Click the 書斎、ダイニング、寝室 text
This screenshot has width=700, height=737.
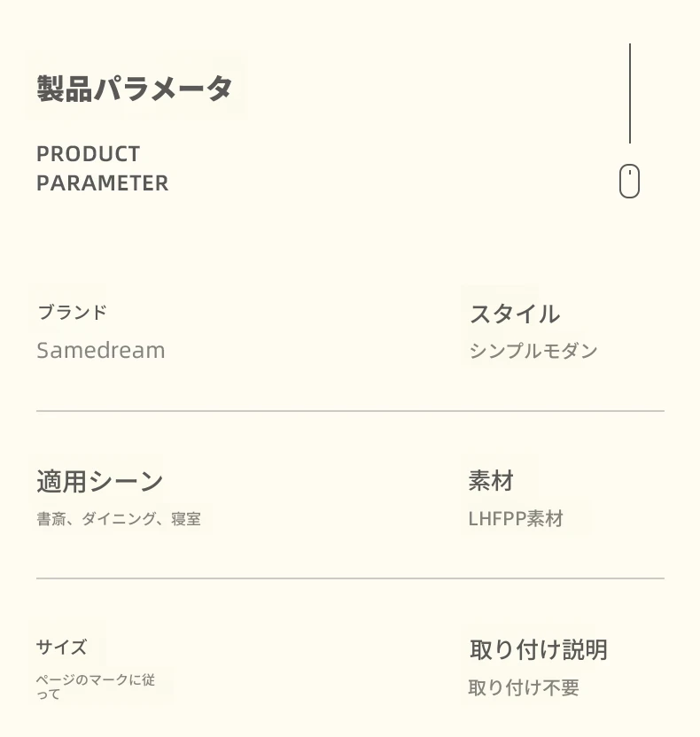point(119,519)
